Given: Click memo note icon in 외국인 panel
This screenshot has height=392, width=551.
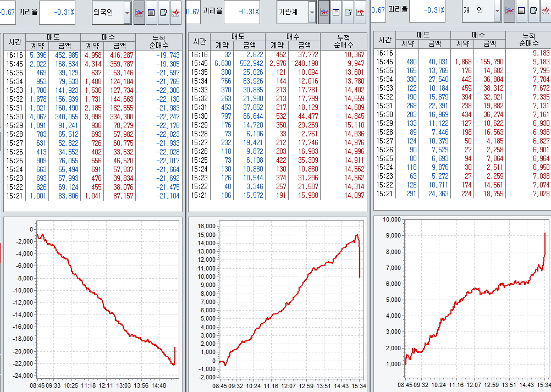Looking at the screenshot, I should tap(163, 12).
